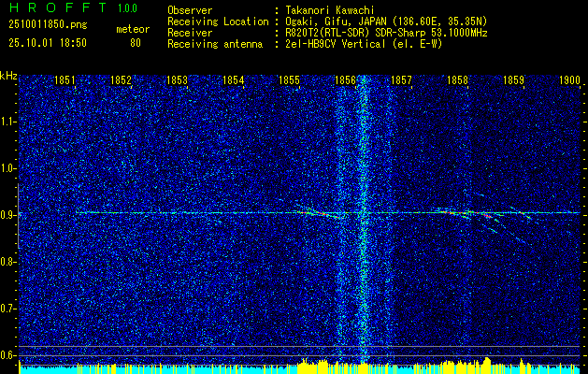Screen dimensions: 588x374
Task: Click the Receiver field label
Action: pyautogui.click(x=190, y=33)
